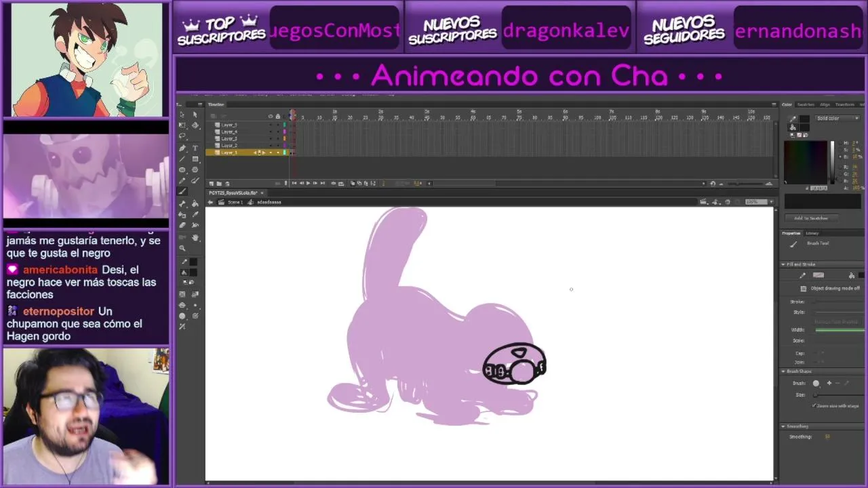Toggle lock dot of Layer_2

click(x=278, y=146)
